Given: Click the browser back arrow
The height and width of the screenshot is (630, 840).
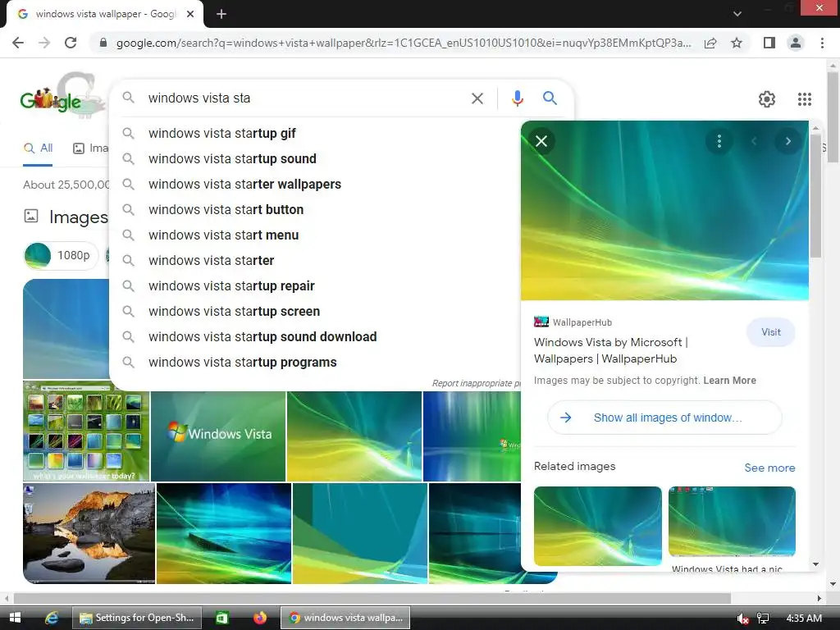Looking at the screenshot, I should tap(18, 43).
